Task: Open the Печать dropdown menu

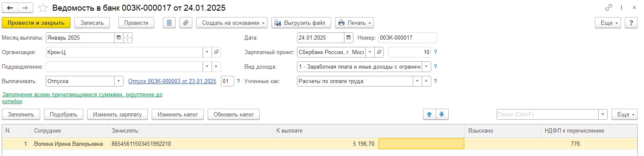Action: click(x=354, y=23)
